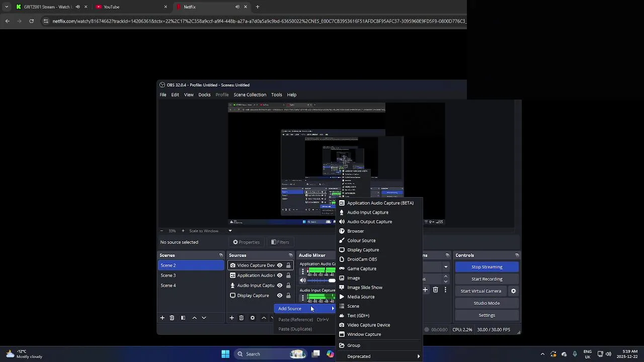
Task: Increase transition duration stepper
Action: pyautogui.click(x=445, y=276)
